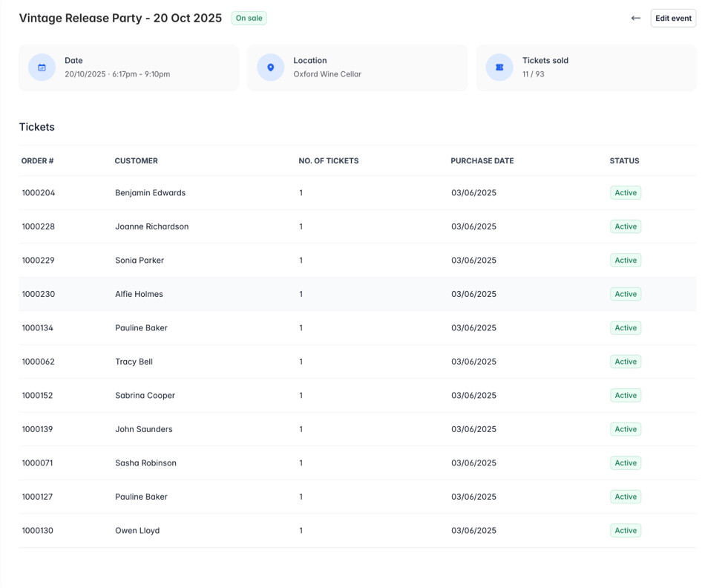Select order number 1000228
705x588 pixels.
39,226
